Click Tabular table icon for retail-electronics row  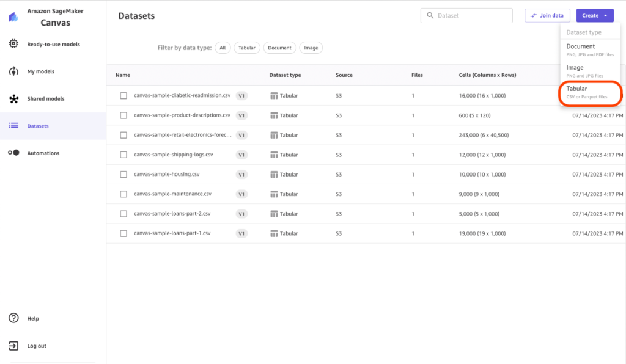coord(274,135)
